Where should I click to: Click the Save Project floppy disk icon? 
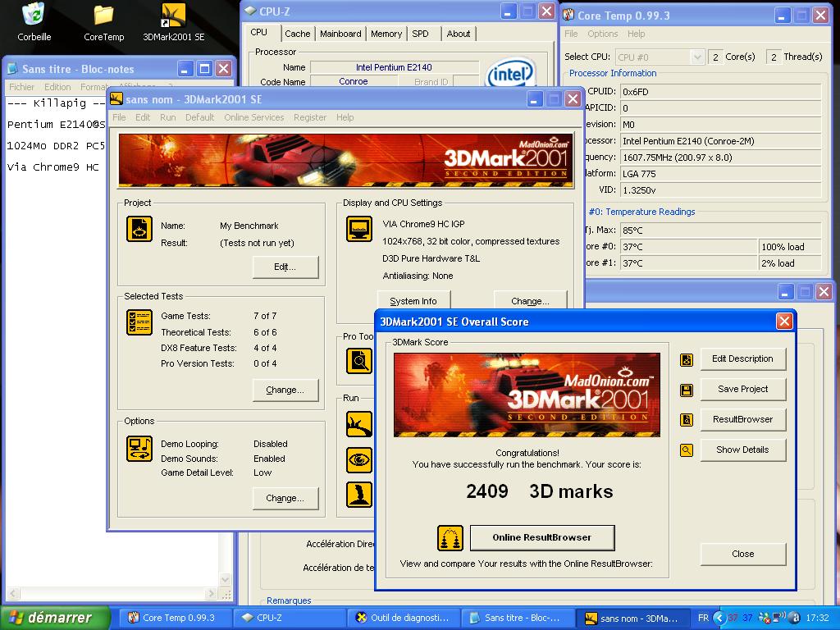click(x=687, y=390)
